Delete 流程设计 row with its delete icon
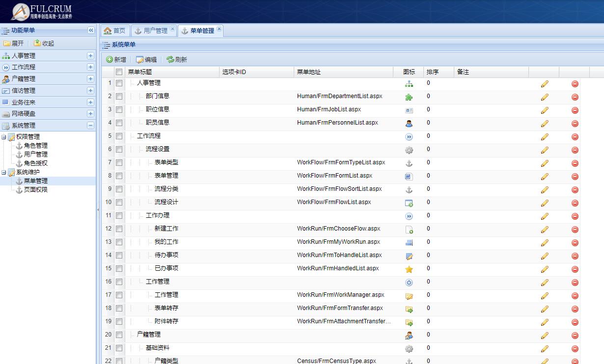604x364 pixels. pos(575,202)
